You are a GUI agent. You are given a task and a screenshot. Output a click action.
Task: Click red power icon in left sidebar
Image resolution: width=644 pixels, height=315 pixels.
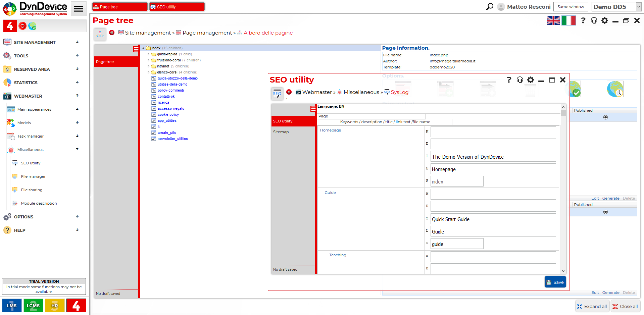[22, 26]
